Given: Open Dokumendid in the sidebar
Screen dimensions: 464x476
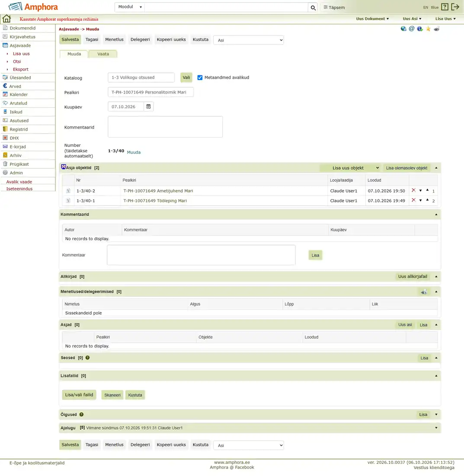Looking at the screenshot, I should coord(22,28).
